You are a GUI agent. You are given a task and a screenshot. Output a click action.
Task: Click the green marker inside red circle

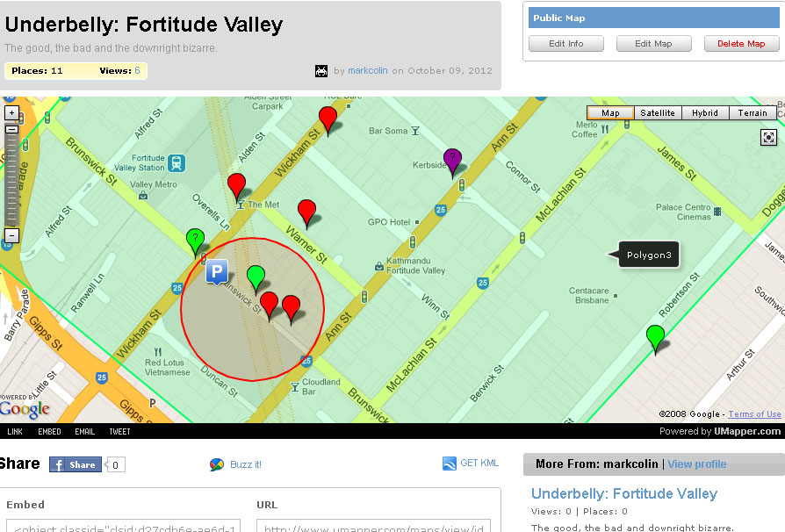(x=256, y=277)
